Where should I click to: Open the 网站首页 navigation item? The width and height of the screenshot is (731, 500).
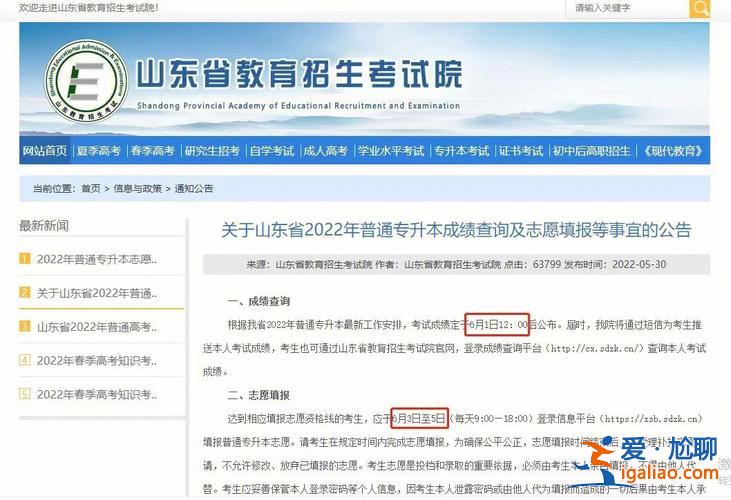click(45, 151)
